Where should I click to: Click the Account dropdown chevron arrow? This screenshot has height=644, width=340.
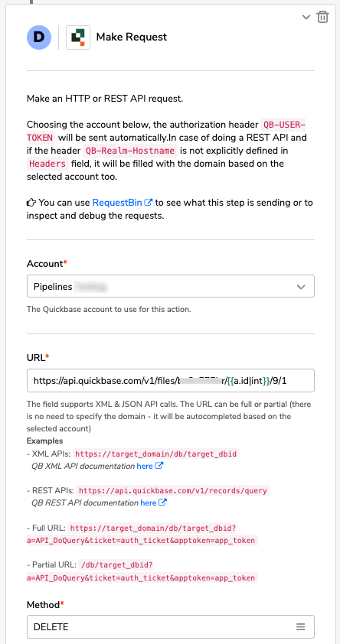[301, 287]
